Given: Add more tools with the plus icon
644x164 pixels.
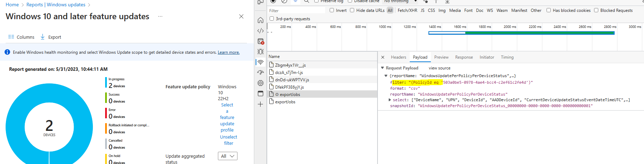Looking at the screenshot, I should pos(261,104).
